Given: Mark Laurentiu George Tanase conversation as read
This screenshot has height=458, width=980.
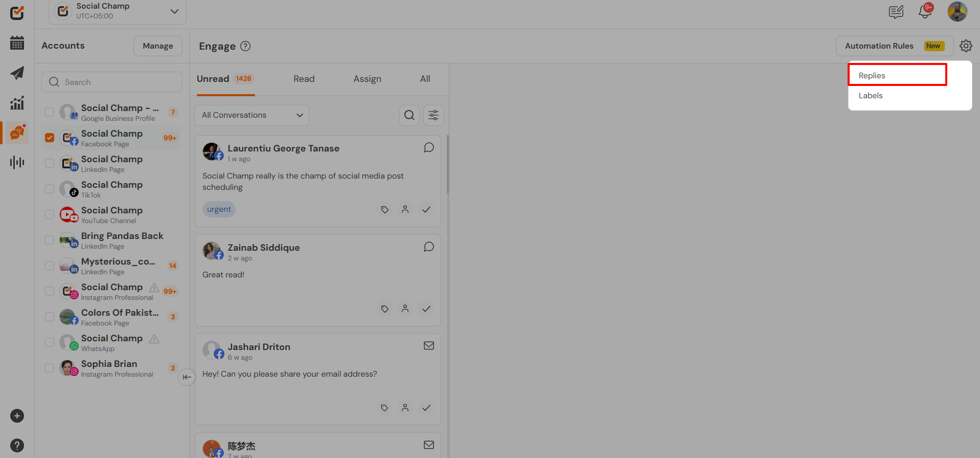Looking at the screenshot, I should [426, 209].
